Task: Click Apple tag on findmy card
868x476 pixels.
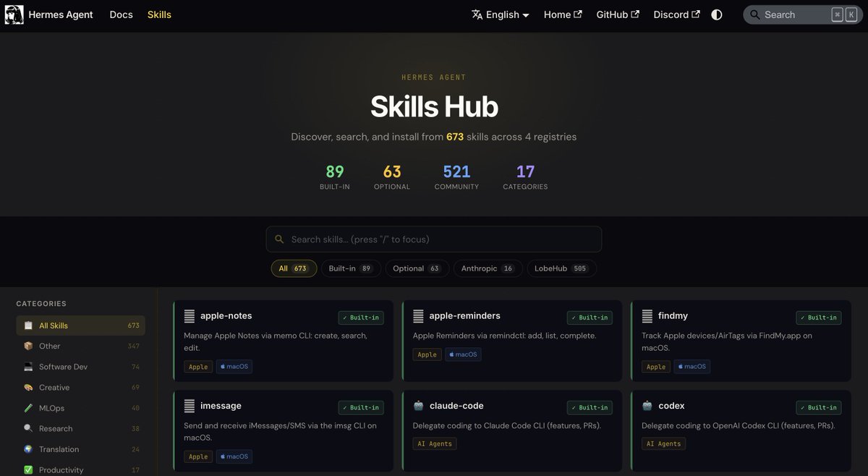Action: pos(656,367)
